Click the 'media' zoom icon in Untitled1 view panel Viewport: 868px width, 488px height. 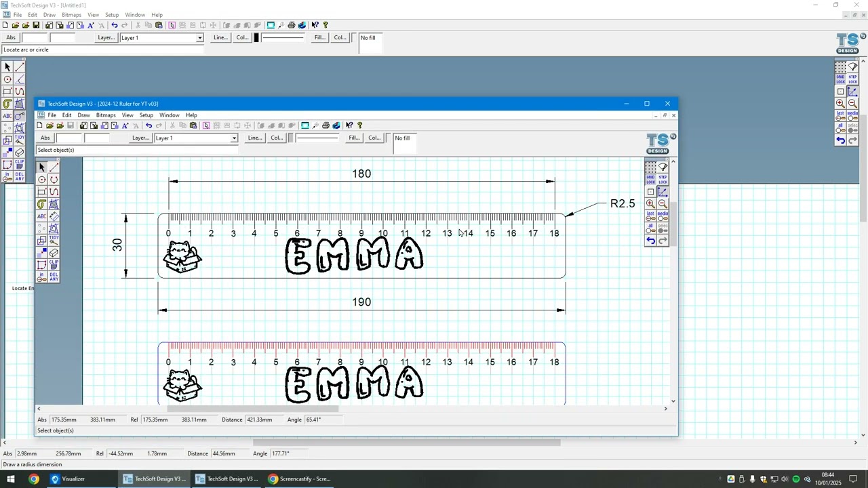pyautogui.click(x=852, y=115)
